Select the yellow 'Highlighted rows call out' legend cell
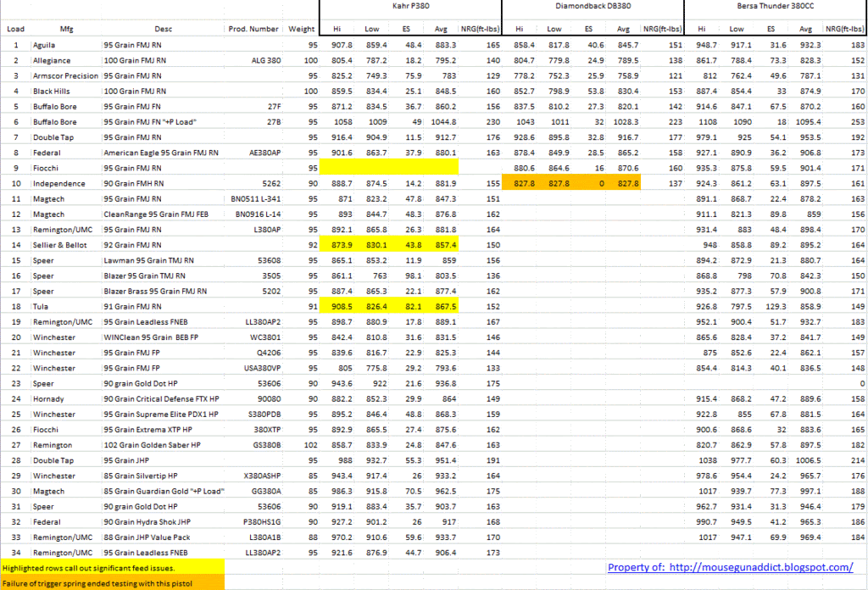 point(113,568)
